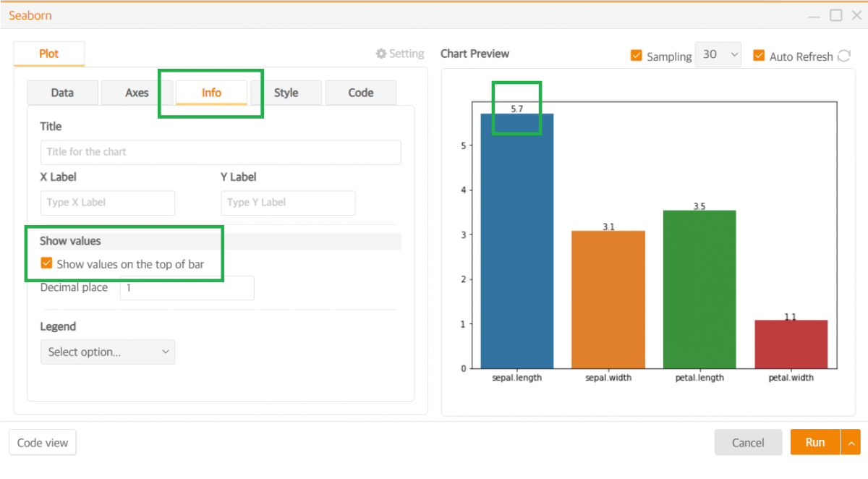The image size is (868, 479).
Task: Select the Info tab
Action: point(211,93)
